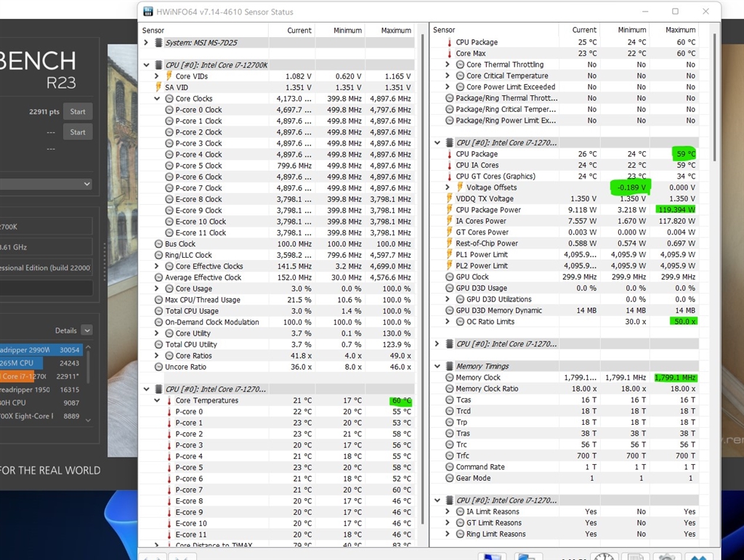Click left pane Current column header

click(x=291, y=31)
